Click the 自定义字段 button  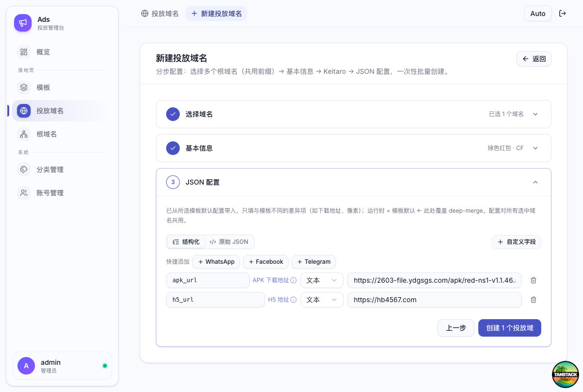pos(516,242)
